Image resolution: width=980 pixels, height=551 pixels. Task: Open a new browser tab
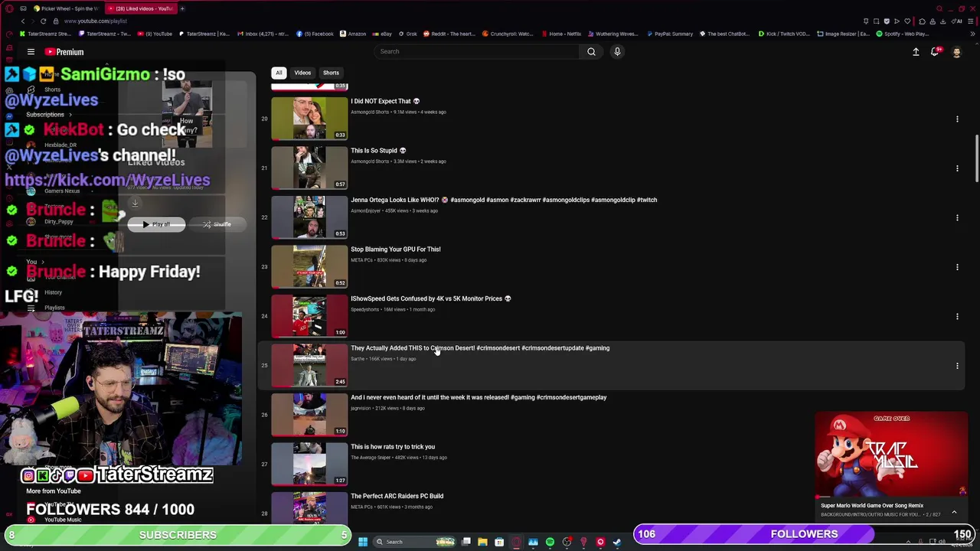point(182,8)
